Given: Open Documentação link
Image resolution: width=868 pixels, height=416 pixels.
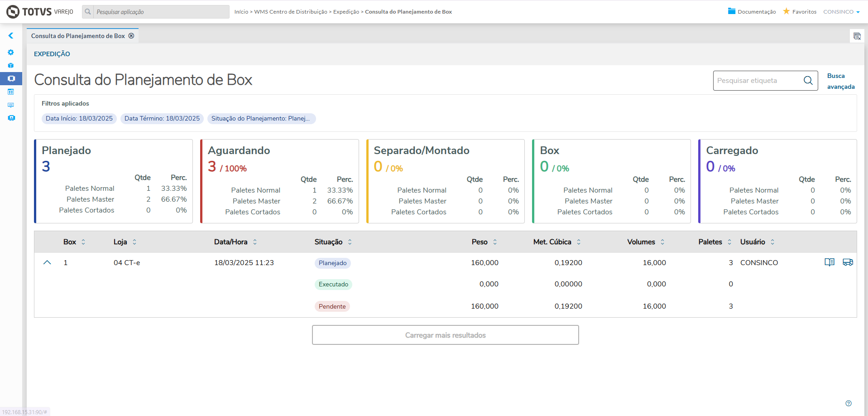Looking at the screenshot, I should pos(757,12).
